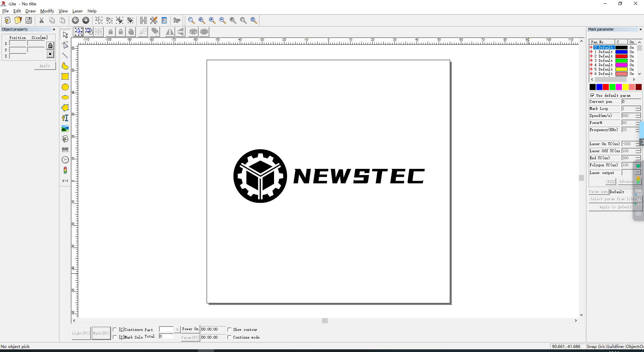Open the Draw menu
Screen dimensions: 644x352
(31, 11)
